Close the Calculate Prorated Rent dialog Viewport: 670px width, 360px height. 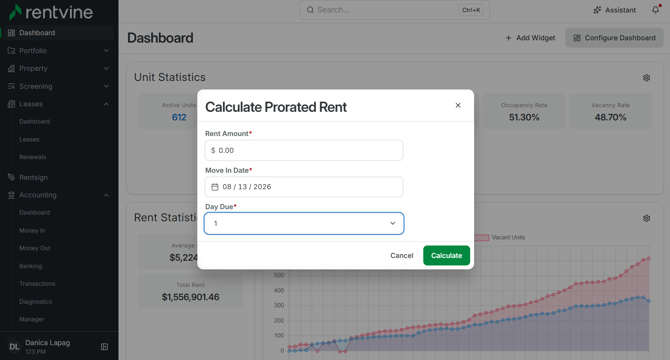(458, 105)
